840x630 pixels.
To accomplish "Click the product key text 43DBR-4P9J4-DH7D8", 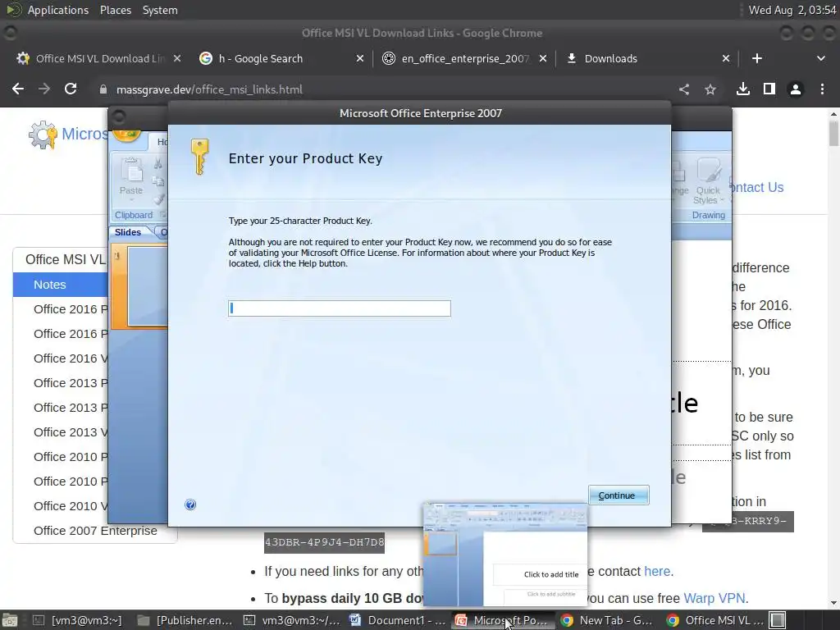I will (324, 541).
